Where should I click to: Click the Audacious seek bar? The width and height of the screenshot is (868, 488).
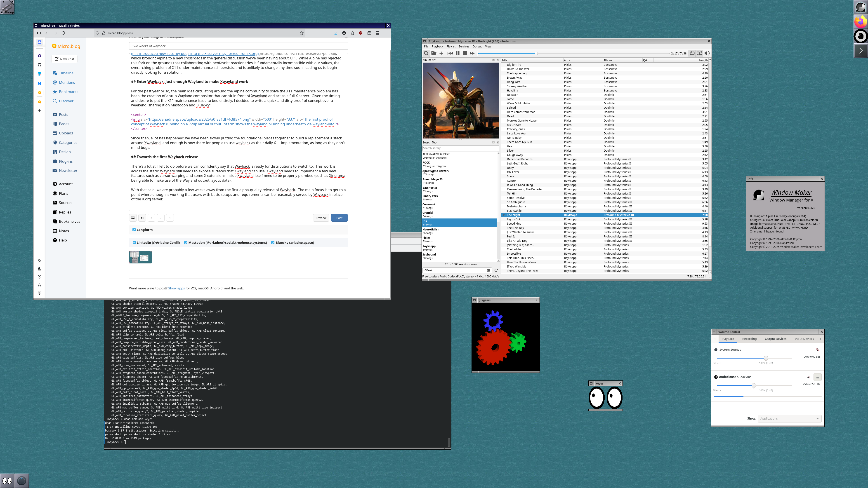click(573, 53)
